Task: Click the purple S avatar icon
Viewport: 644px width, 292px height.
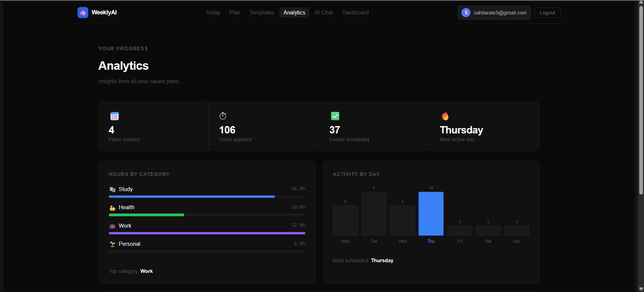Action: tap(466, 13)
